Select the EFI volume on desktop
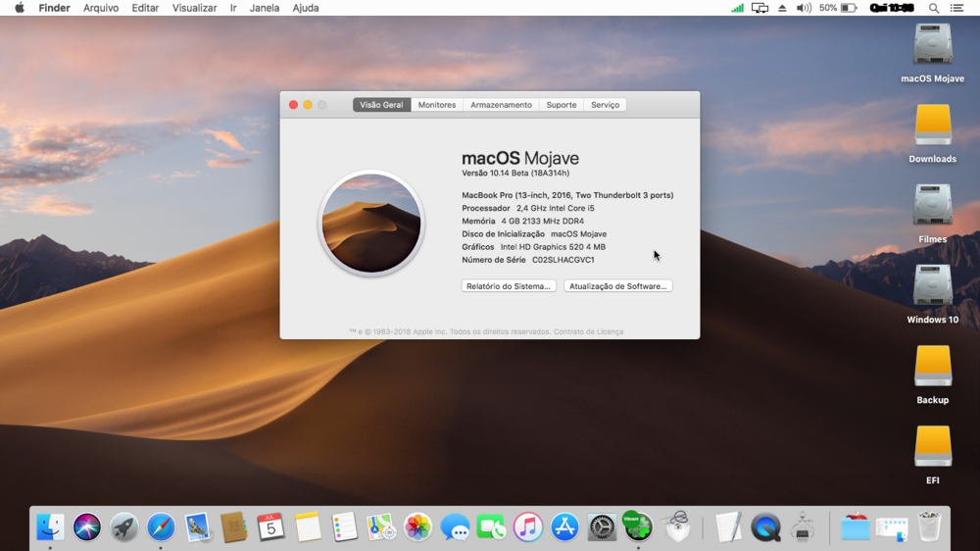Screen dimensions: 980x551 click(932, 448)
